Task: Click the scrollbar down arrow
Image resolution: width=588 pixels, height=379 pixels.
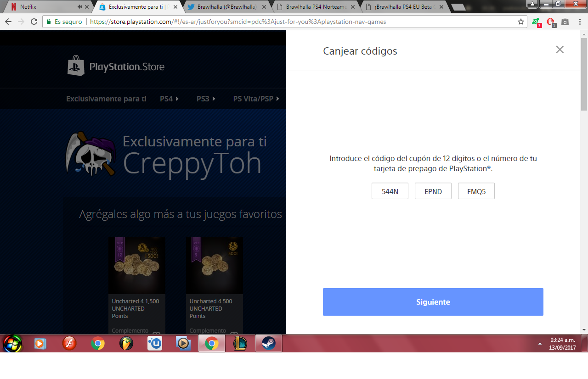Action: [584, 330]
